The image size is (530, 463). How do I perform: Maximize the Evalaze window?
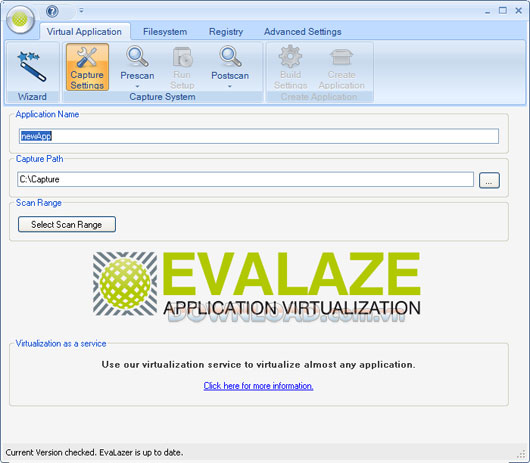503,11
